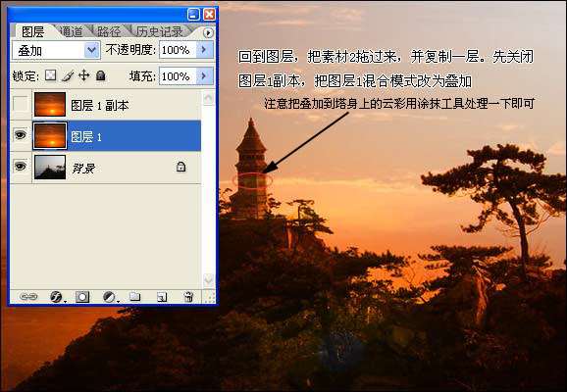Add a layer mask
Screen dimensions: 567x392
[82, 297]
